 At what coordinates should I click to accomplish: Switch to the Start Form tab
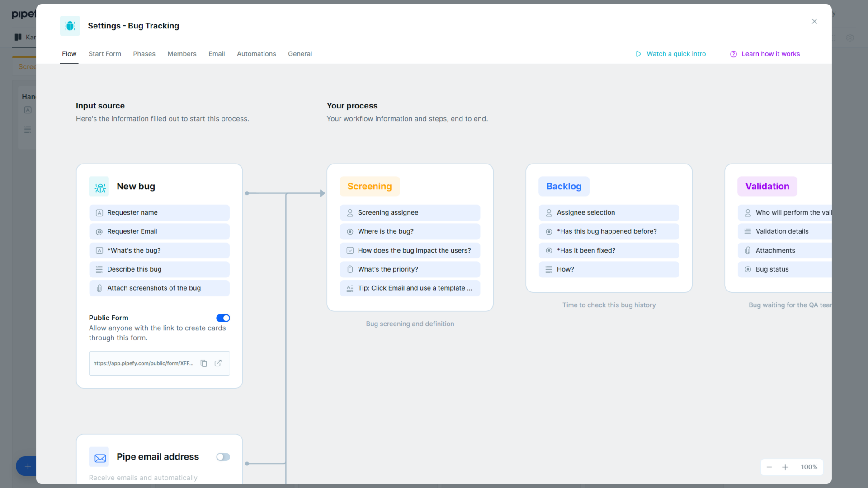click(x=105, y=54)
